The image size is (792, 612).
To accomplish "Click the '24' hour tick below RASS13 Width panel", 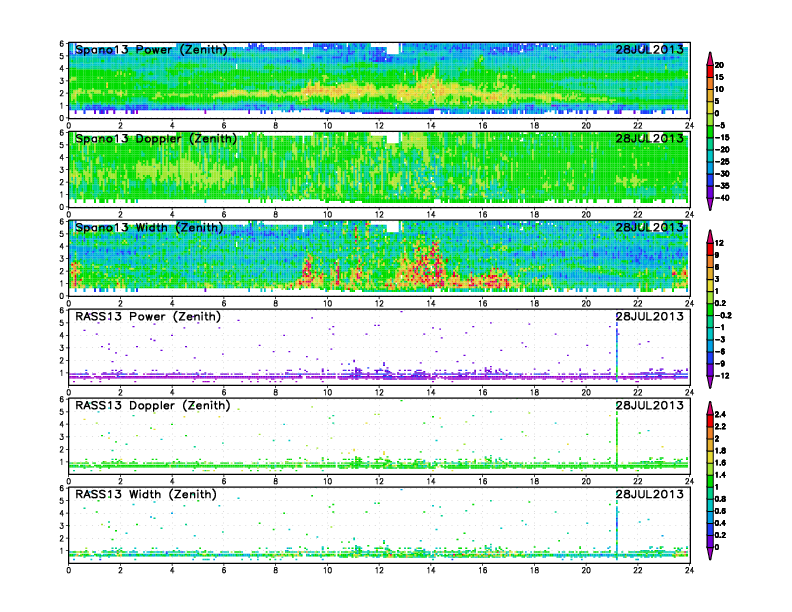I will (x=689, y=570).
